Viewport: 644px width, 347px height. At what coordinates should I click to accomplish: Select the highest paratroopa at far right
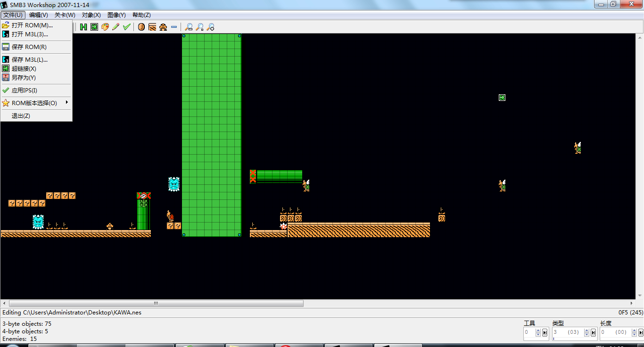[578, 148]
